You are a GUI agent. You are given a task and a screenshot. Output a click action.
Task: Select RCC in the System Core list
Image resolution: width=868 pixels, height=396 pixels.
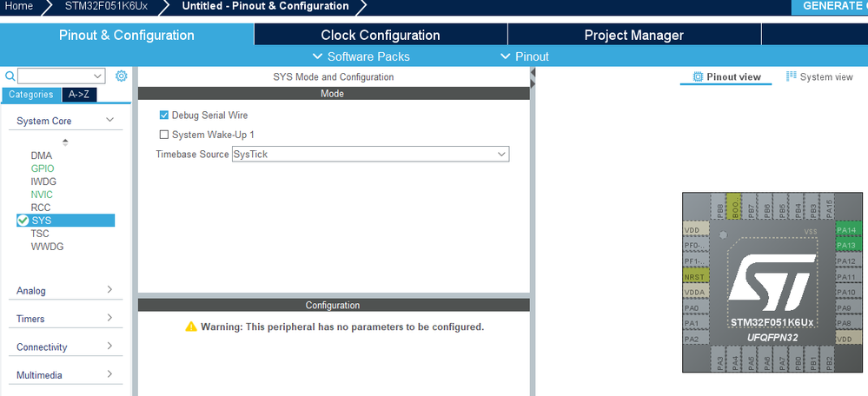coord(41,208)
